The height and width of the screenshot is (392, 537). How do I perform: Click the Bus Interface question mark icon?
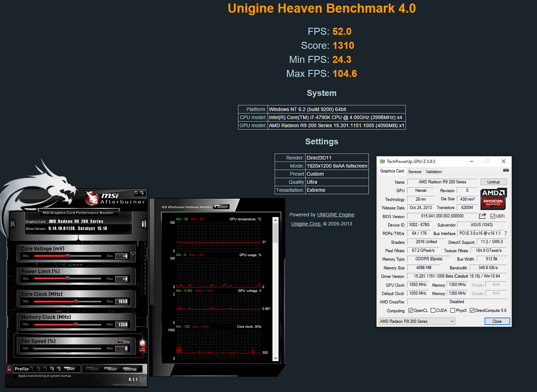click(505, 233)
